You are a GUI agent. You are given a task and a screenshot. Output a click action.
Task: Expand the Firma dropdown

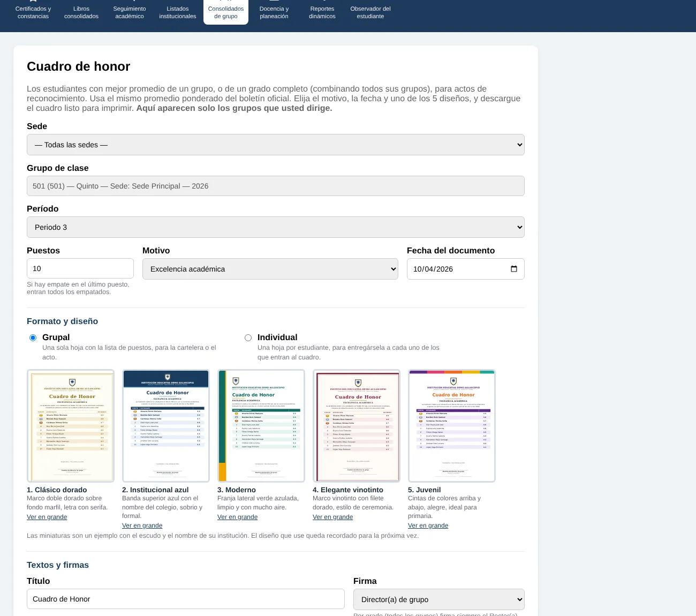[x=439, y=599]
